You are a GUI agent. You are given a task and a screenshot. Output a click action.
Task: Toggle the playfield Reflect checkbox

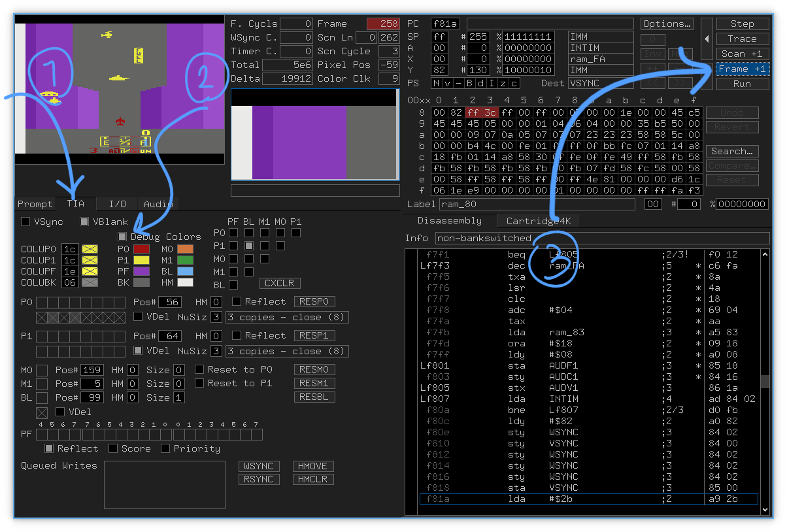coord(49,448)
